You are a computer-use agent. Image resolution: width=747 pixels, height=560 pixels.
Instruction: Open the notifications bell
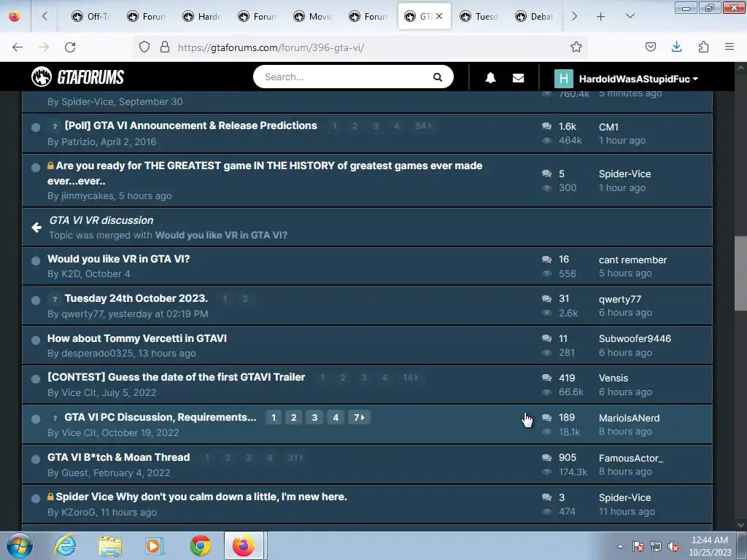490,78
